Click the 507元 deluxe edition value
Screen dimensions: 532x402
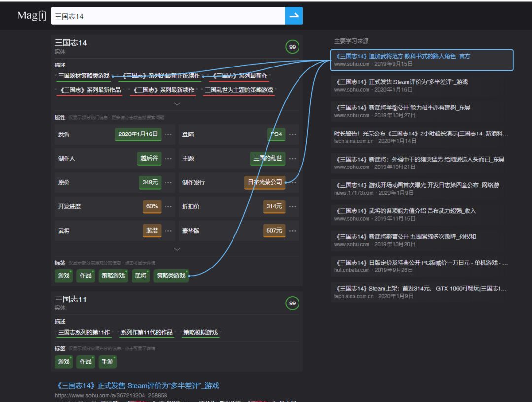274,231
